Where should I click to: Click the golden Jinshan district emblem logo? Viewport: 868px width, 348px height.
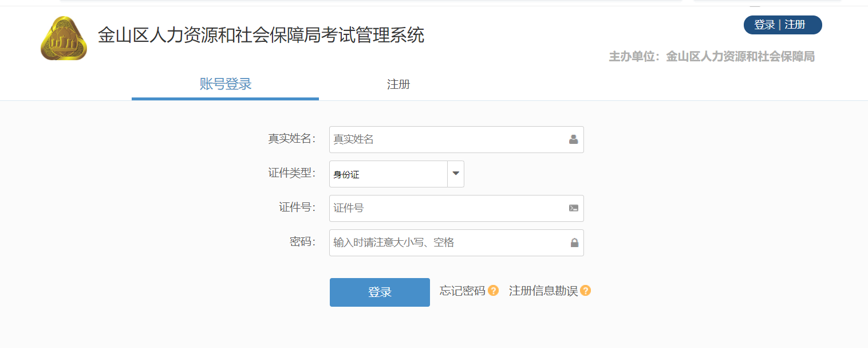pyautogui.click(x=64, y=38)
